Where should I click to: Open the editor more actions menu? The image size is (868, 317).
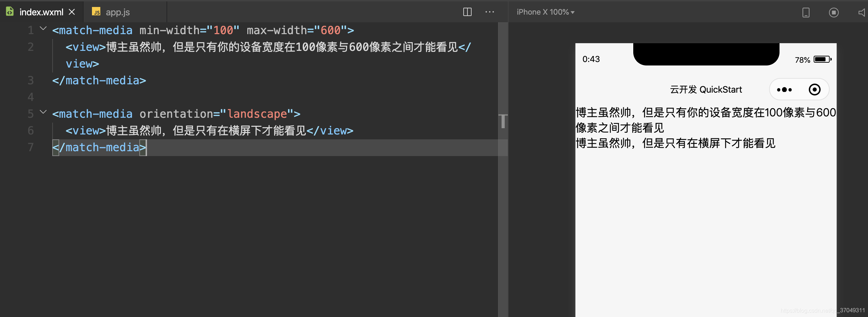click(490, 12)
